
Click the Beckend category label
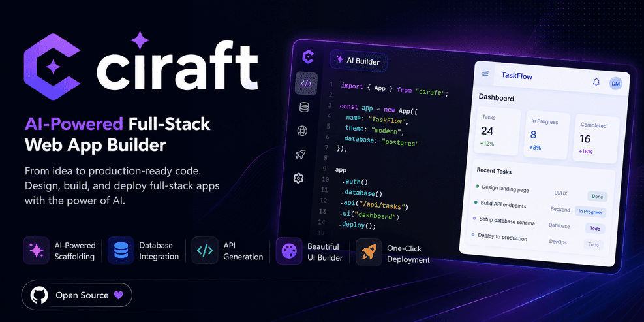(560, 209)
